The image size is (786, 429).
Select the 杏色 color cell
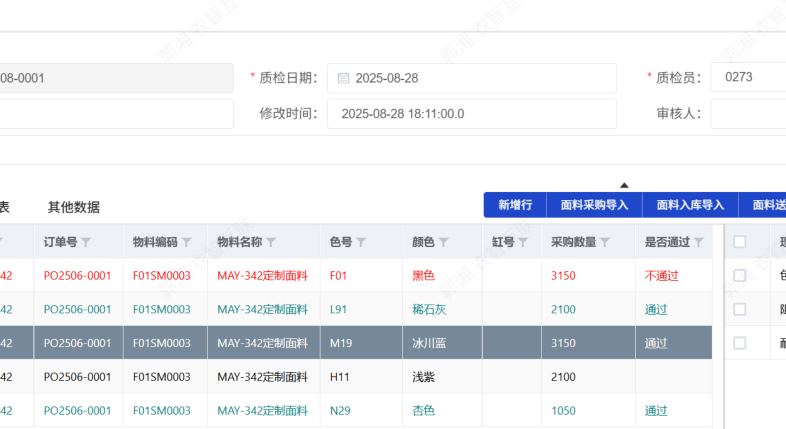tap(442, 411)
